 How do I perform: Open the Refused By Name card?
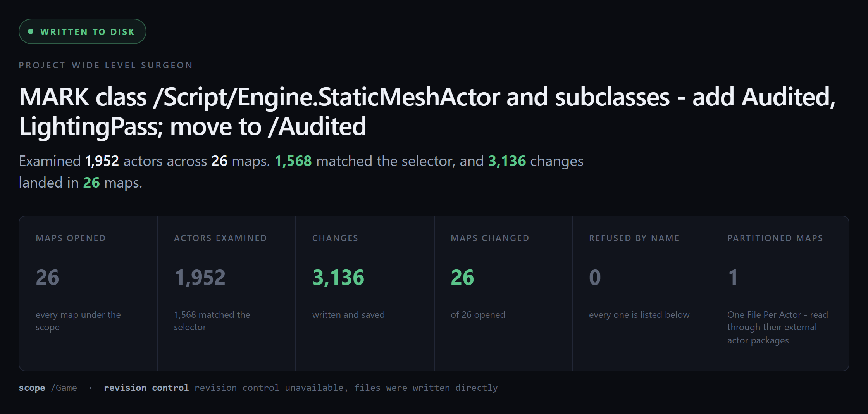pyautogui.click(x=642, y=293)
